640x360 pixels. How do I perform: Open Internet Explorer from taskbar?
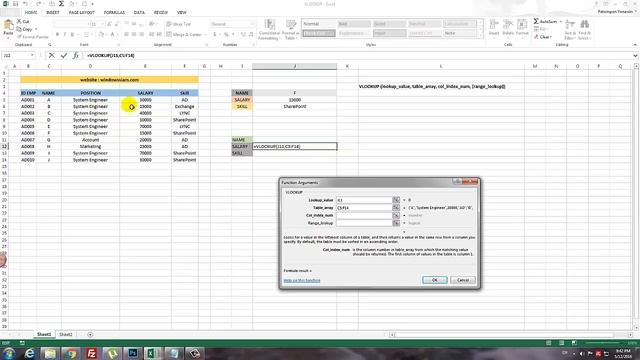click(29, 353)
